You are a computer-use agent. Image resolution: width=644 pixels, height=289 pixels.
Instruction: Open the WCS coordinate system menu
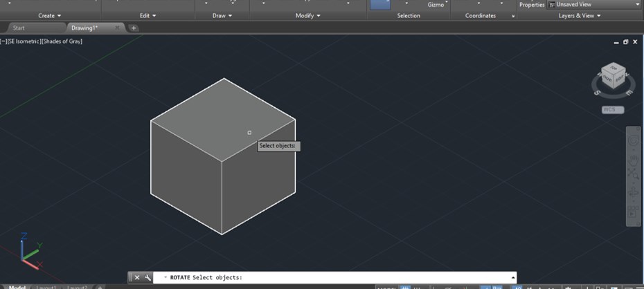[612, 110]
